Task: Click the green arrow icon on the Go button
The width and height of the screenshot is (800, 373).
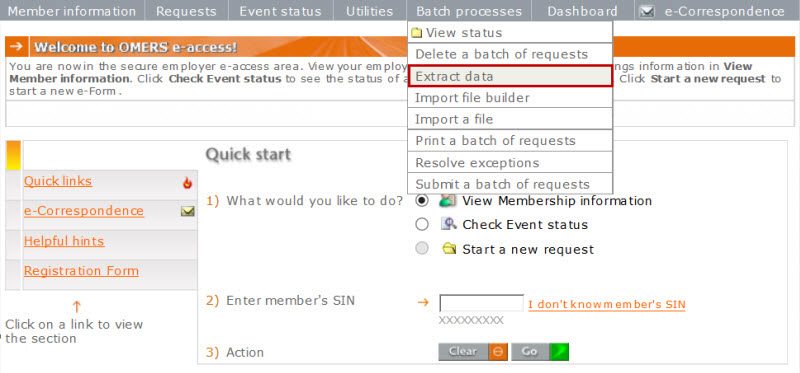Action: [559, 352]
